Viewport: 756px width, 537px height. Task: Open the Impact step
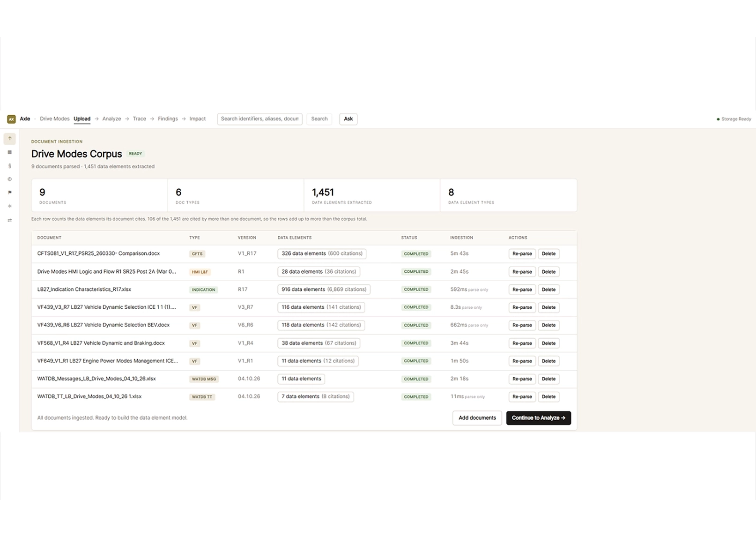point(198,119)
